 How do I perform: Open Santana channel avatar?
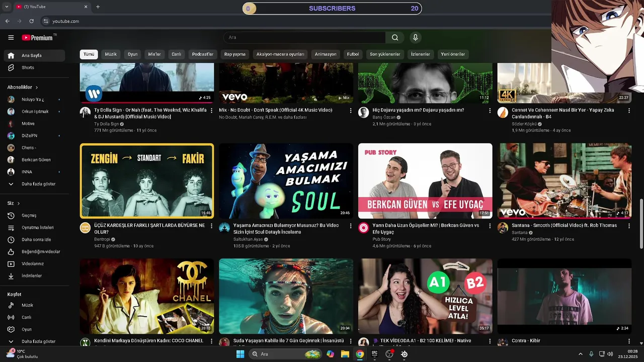[503, 228]
